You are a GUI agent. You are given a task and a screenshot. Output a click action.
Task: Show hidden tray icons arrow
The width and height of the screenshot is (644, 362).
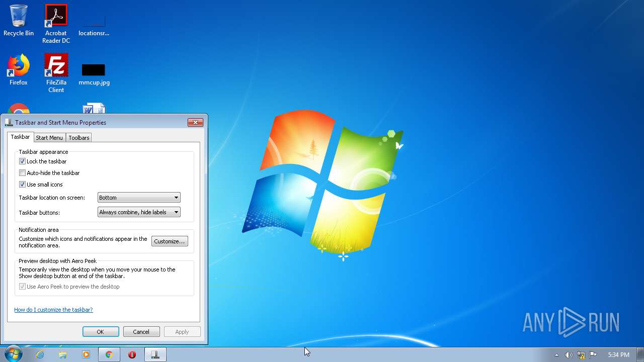(x=556, y=355)
